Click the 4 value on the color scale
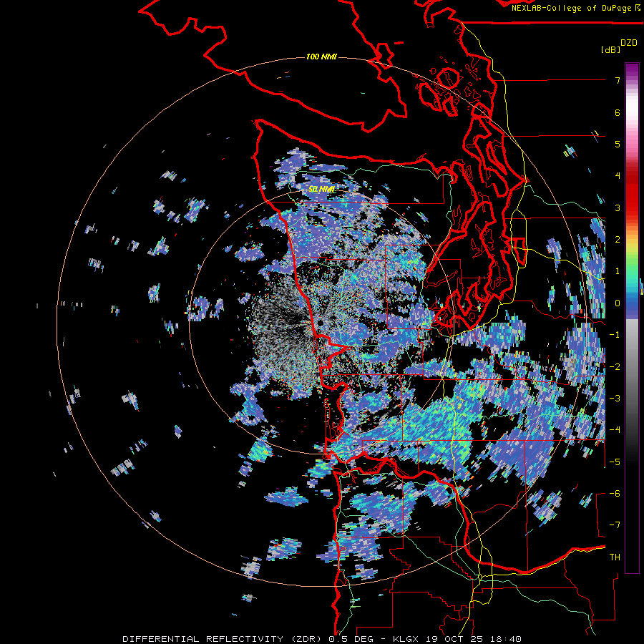 tap(618, 176)
